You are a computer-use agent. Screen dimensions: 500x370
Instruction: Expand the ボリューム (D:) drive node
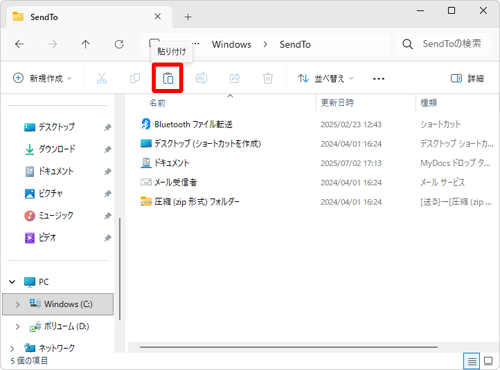[18, 327]
